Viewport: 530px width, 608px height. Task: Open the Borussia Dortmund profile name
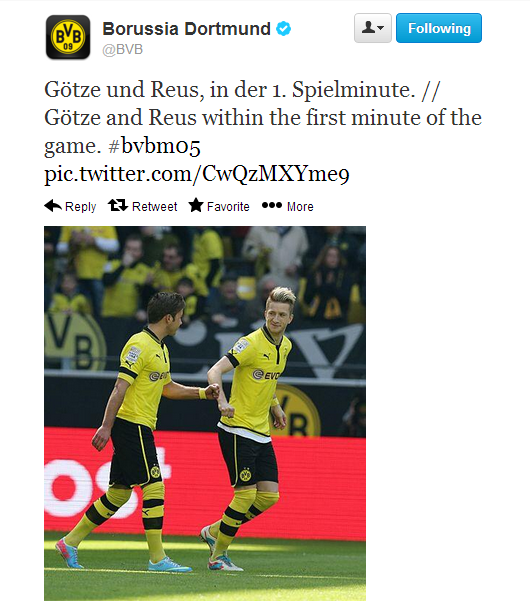(186, 29)
